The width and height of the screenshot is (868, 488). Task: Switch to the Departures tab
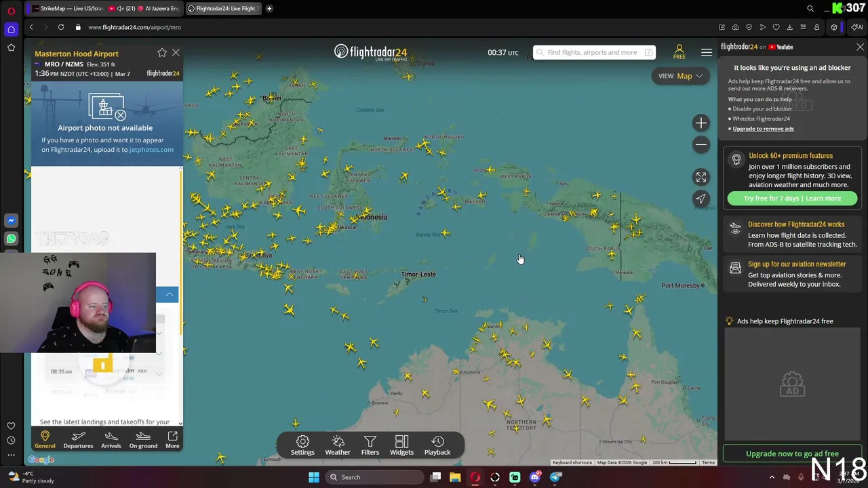click(x=78, y=439)
